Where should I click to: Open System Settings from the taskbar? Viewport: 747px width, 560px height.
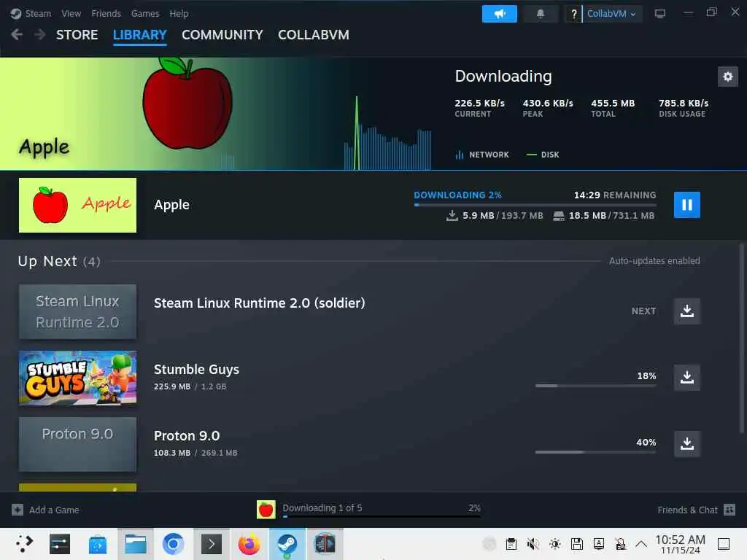pos(60,543)
